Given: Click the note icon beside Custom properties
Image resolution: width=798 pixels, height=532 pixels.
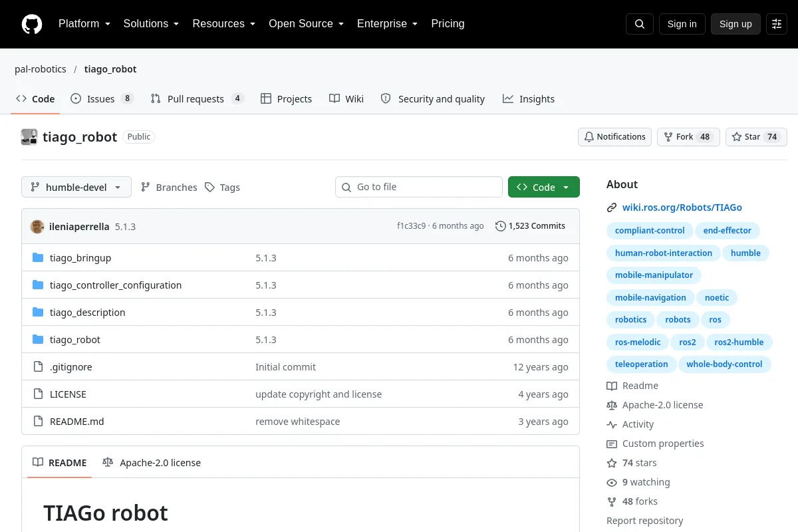Looking at the screenshot, I should 612,444.
